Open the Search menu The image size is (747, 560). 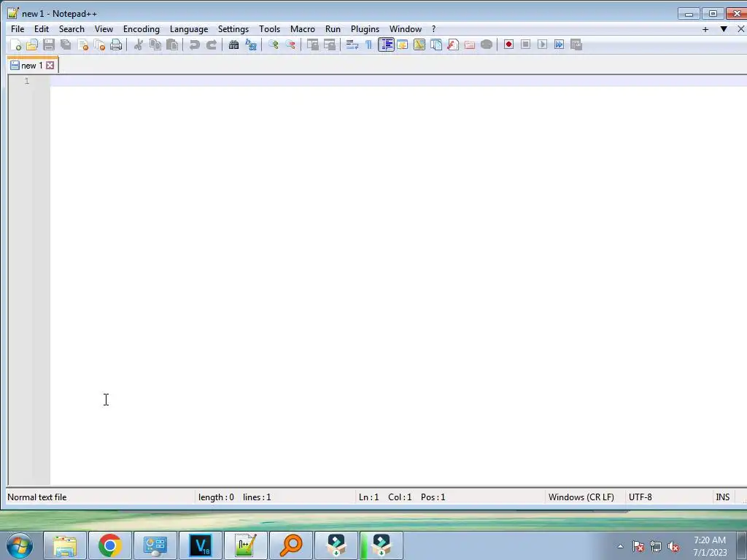point(71,29)
